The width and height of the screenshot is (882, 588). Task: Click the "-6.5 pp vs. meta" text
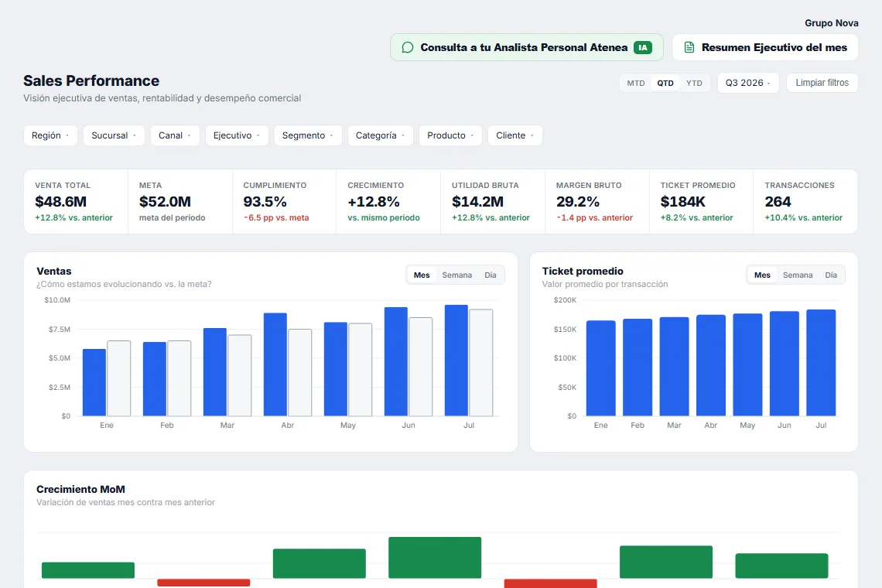coord(276,217)
